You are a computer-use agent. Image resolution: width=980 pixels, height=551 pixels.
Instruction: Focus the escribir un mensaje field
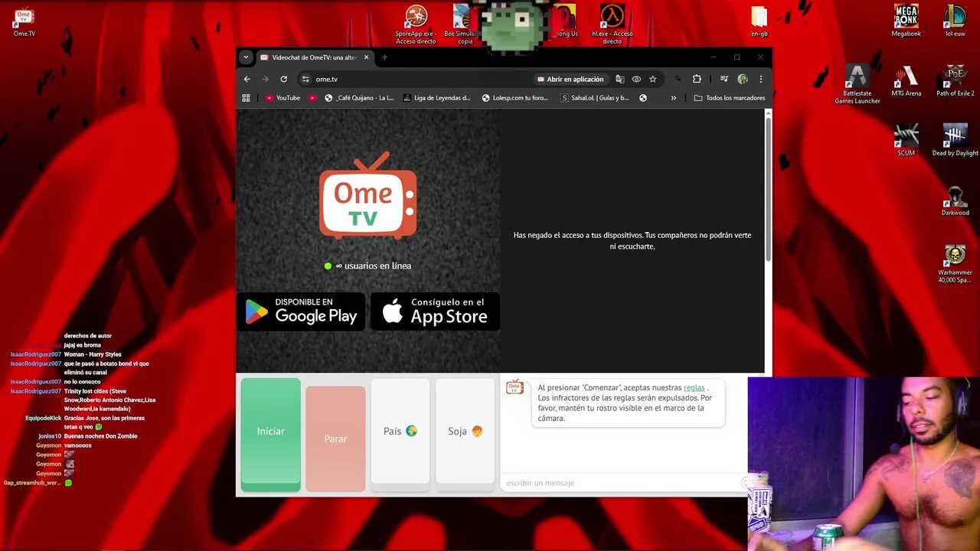pos(622,483)
